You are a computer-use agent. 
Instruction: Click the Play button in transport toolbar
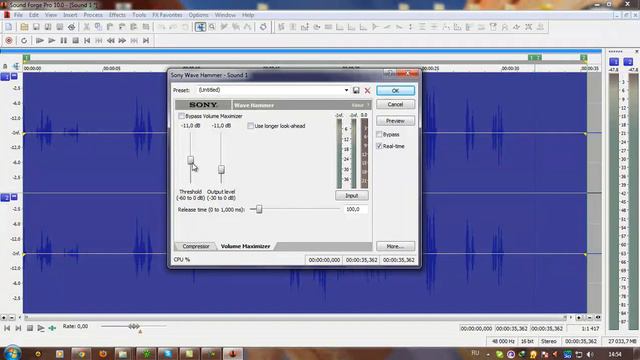pyautogui.click(x=51, y=40)
